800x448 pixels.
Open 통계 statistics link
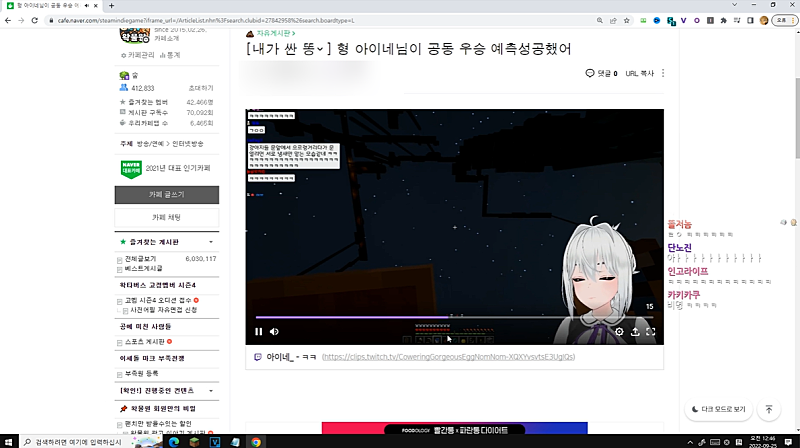pos(170,55)
